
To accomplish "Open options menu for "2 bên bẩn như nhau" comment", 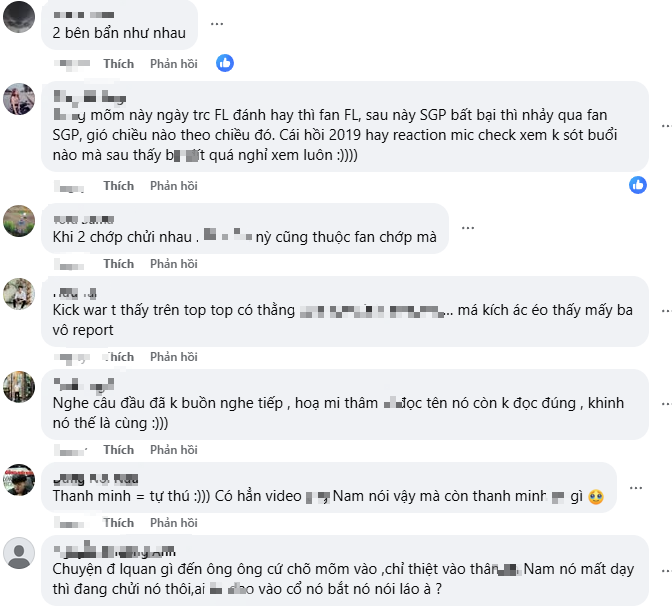I will point(217,23).
